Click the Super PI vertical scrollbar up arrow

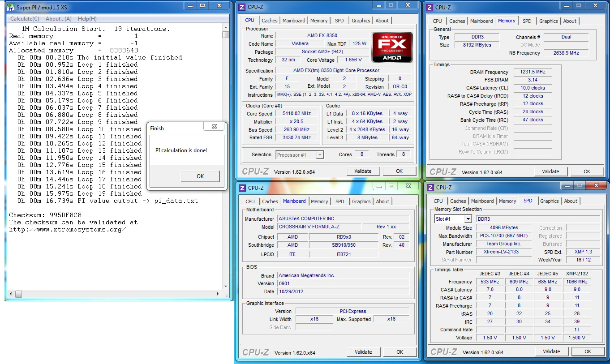coord(226,28)
